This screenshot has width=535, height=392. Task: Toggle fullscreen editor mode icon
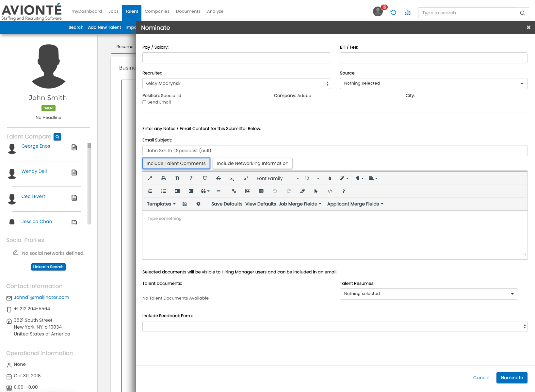click(150, 178)
